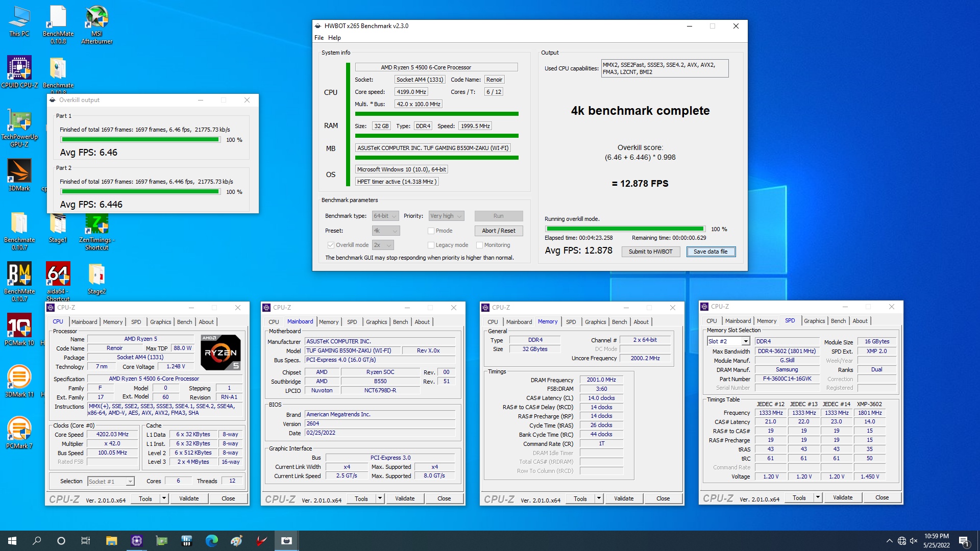Open the Windows Start menu

12,541
